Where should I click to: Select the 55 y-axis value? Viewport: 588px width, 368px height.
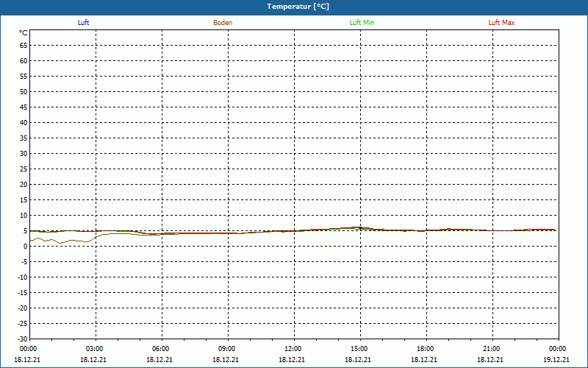coord(24,77)
